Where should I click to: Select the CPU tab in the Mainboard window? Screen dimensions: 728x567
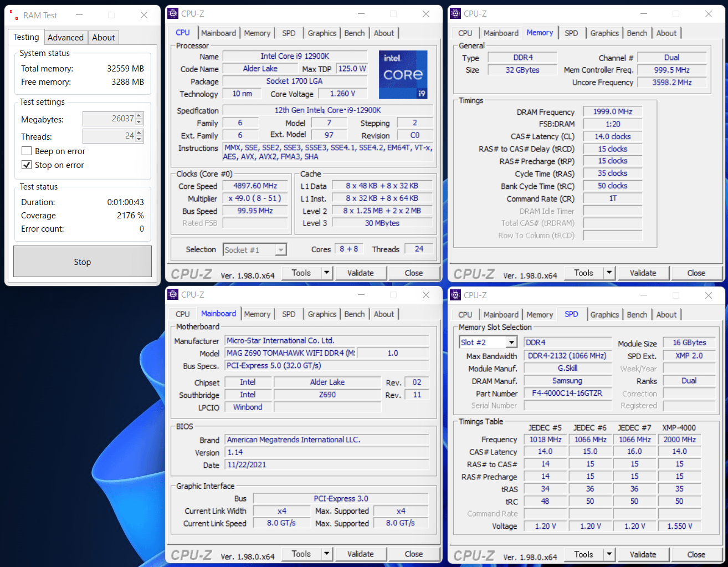click(x=182, y=314)
